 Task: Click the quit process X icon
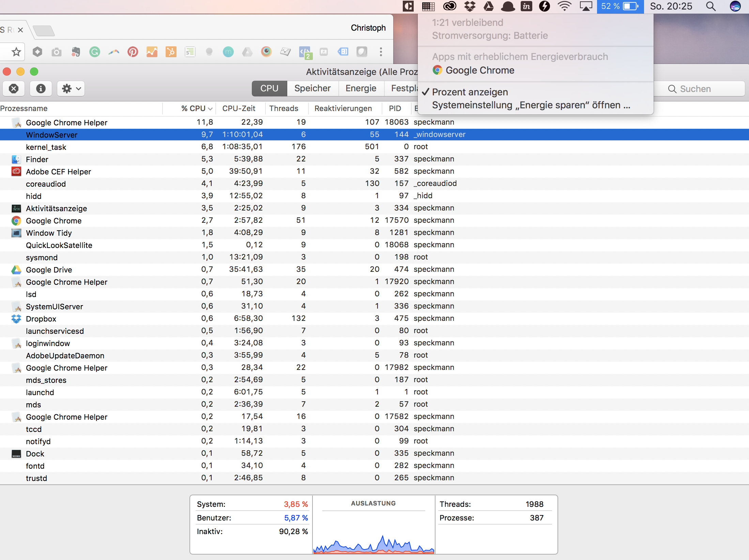14,89
